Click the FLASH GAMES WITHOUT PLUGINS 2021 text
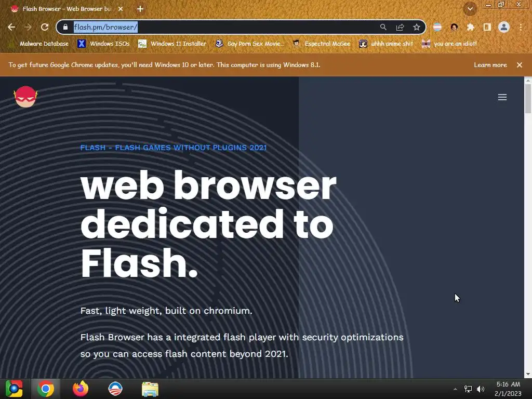The width and height of the screenshot is (532, 399). point(191,148)
